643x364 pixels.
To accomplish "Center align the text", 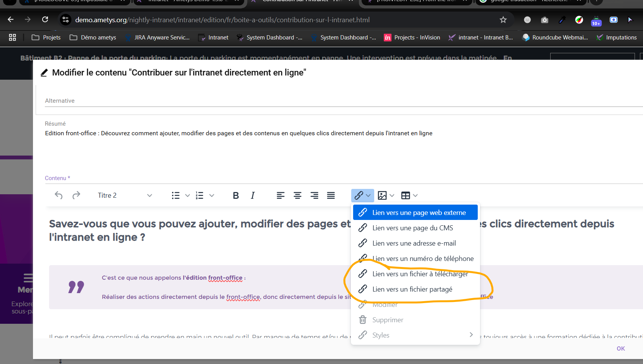I will 298,195.
